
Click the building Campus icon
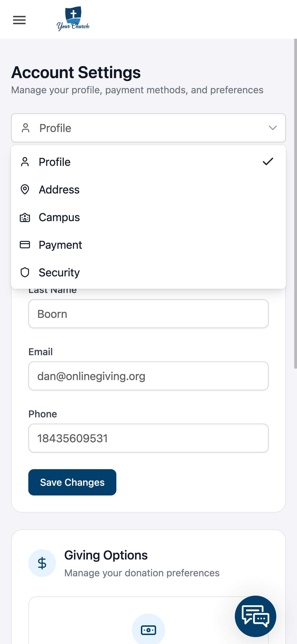coord(25,217)
